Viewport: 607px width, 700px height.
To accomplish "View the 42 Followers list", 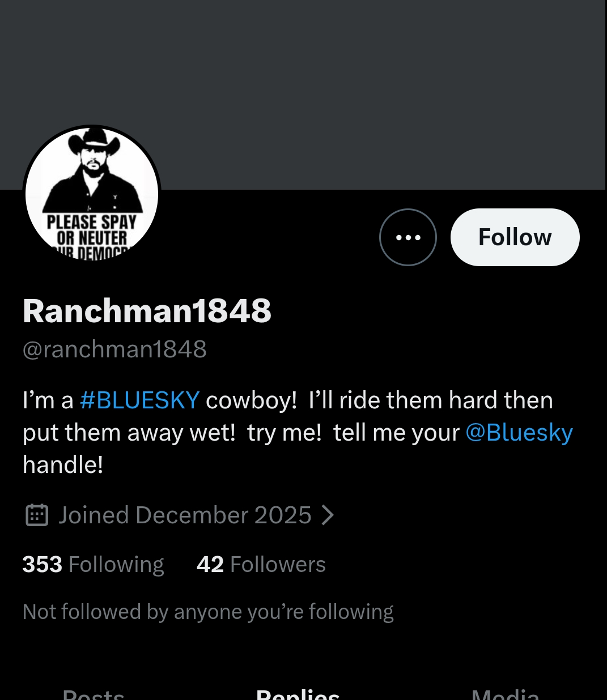I will (261, 565).
